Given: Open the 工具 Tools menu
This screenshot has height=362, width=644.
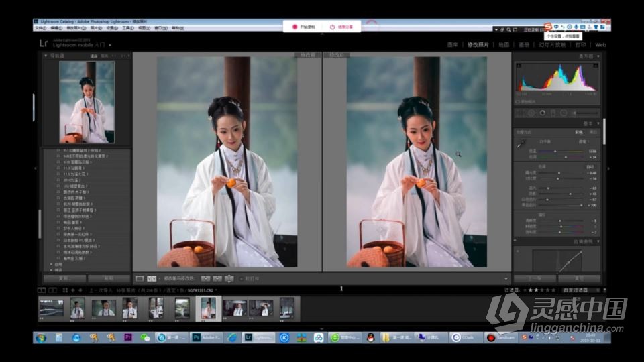Looking at the screenshot, I should click(127, 28).
